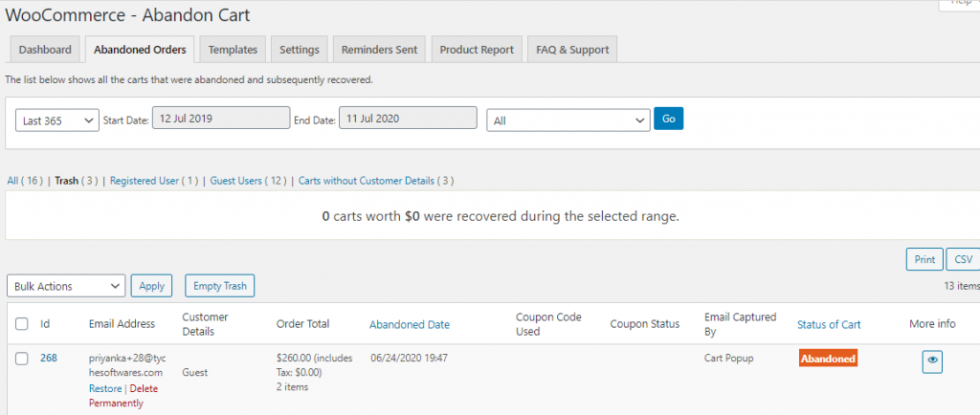The image size is (980, 415).
Task: Sort by Status of Cart column
Action: (x=829, y=324)
